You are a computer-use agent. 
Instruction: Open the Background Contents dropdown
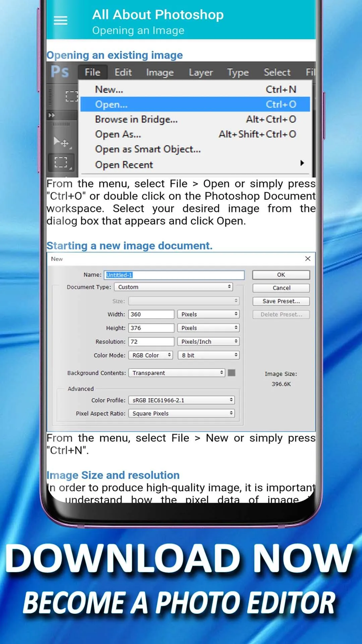click(x=177, y=373)
